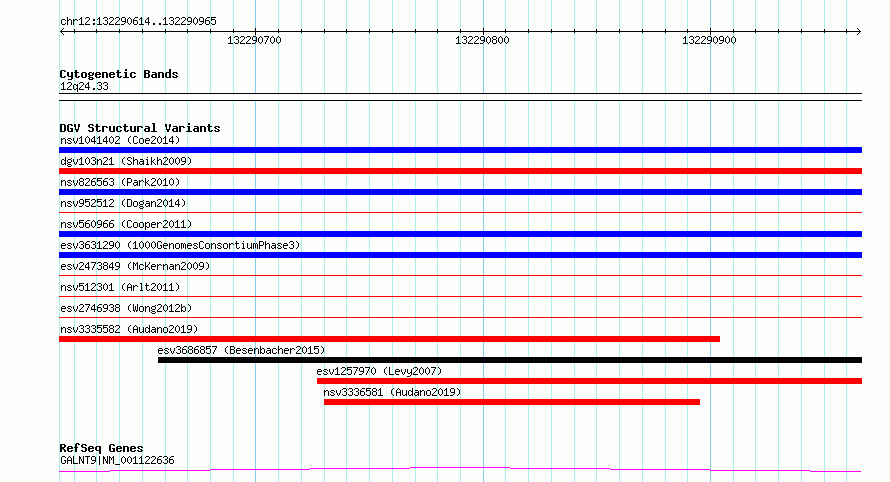890x482 pixels.
Task: Click the blue bar for nsv560966
Action: click(460, 234)
